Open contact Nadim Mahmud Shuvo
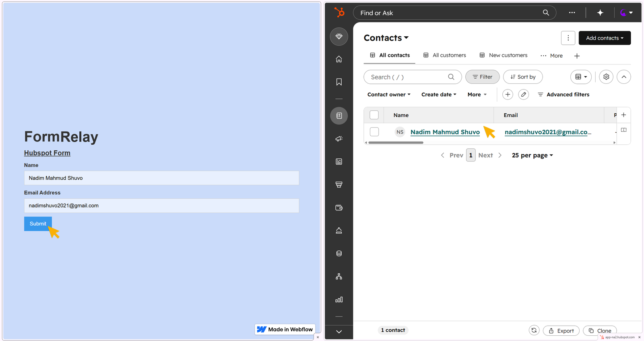 (x=445, y=132)
